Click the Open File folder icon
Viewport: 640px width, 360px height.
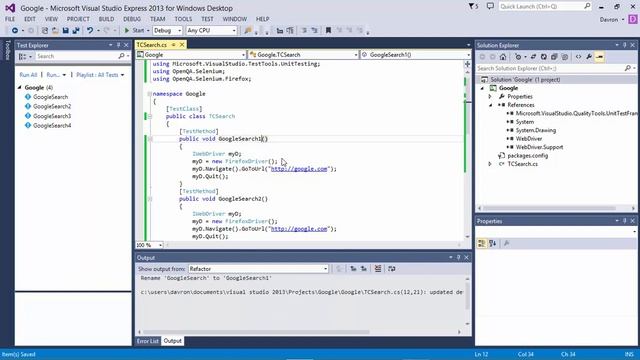click(55, 31)
